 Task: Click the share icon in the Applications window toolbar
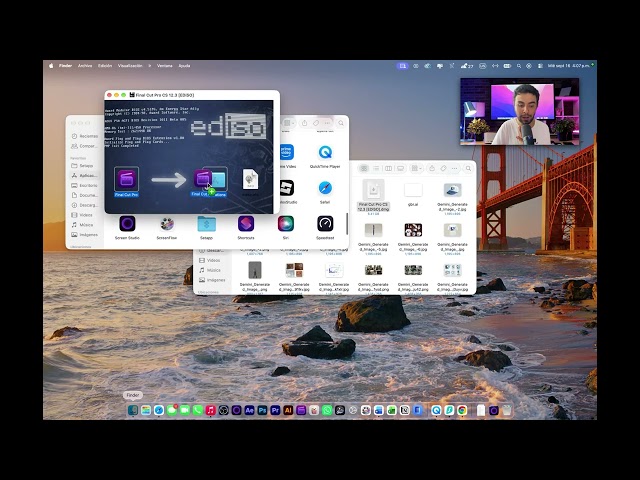(x=304, y=123)
